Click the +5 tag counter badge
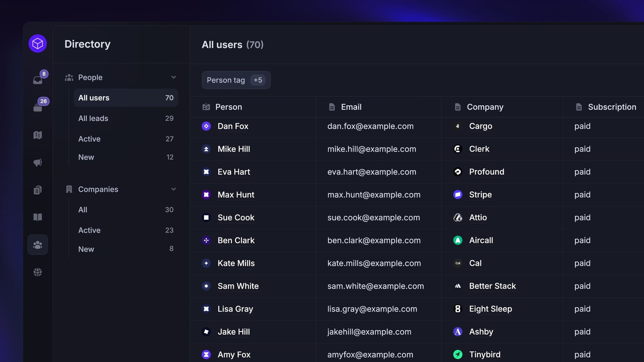 pyautogui.click(x=258, y=80)
